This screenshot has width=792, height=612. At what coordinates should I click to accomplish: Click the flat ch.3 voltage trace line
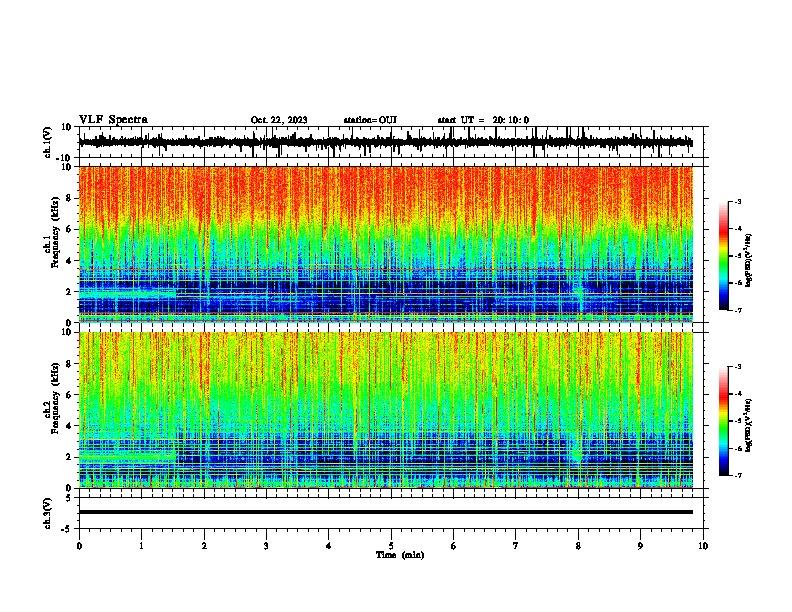pyautogui.click(x=386, y=512)
